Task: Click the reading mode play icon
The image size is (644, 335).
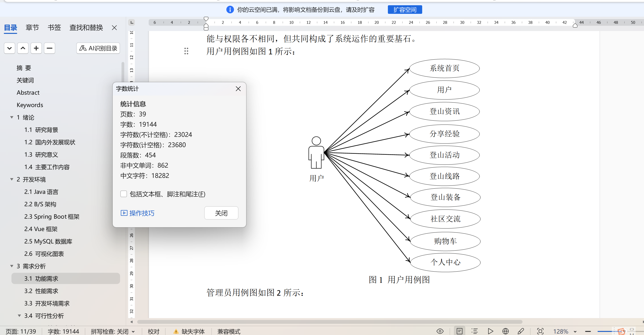Action: click(490, 331)
